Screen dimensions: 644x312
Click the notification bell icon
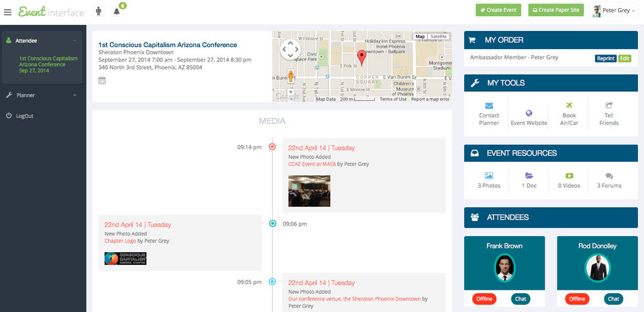point(117,11)
